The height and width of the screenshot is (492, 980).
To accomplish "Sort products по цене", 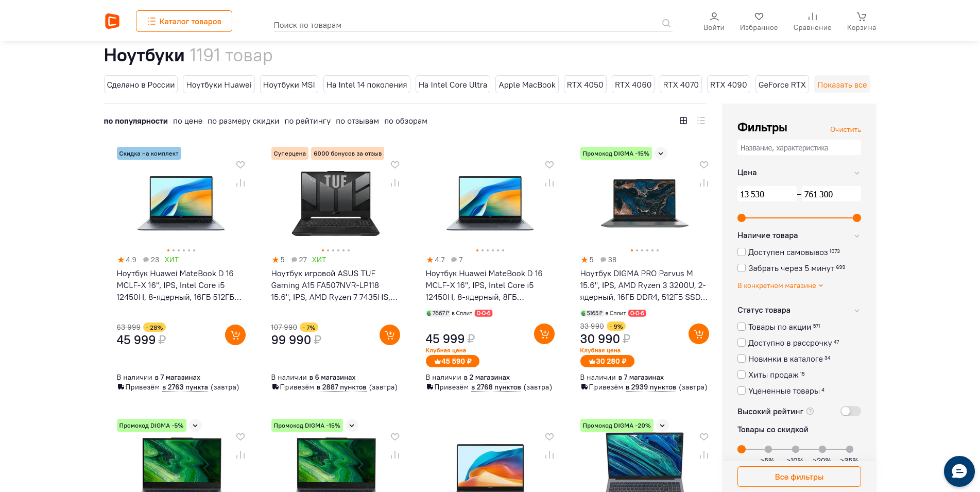I will tap(187, 121).
